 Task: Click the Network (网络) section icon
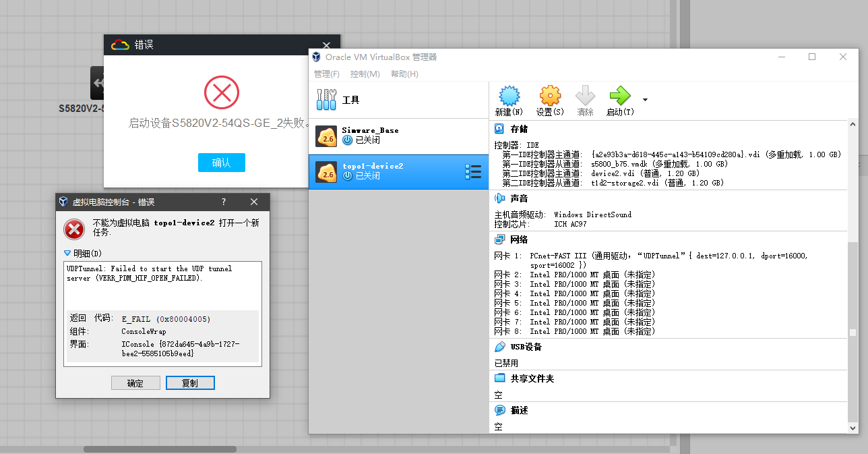(x=499, y=239)
